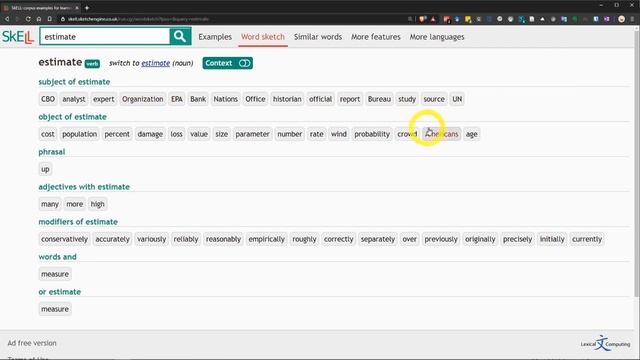
Task: Select the analyst collocate
Action: click(74, 99)
